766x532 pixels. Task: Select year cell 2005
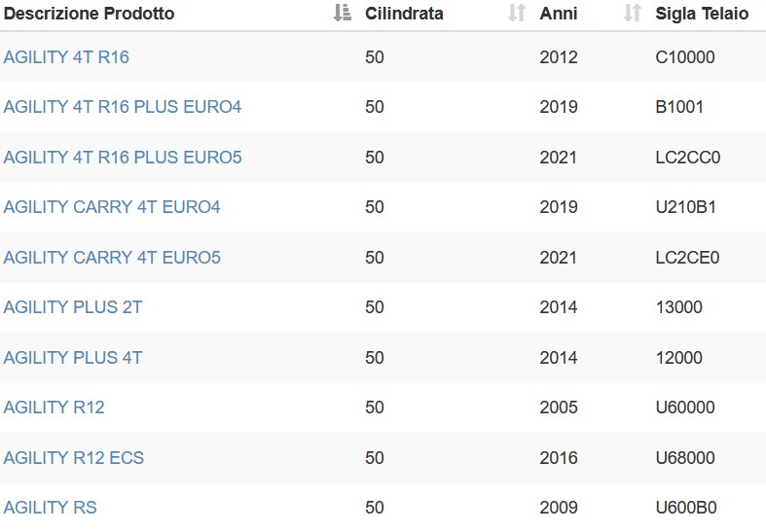click(x=559, y=408)
